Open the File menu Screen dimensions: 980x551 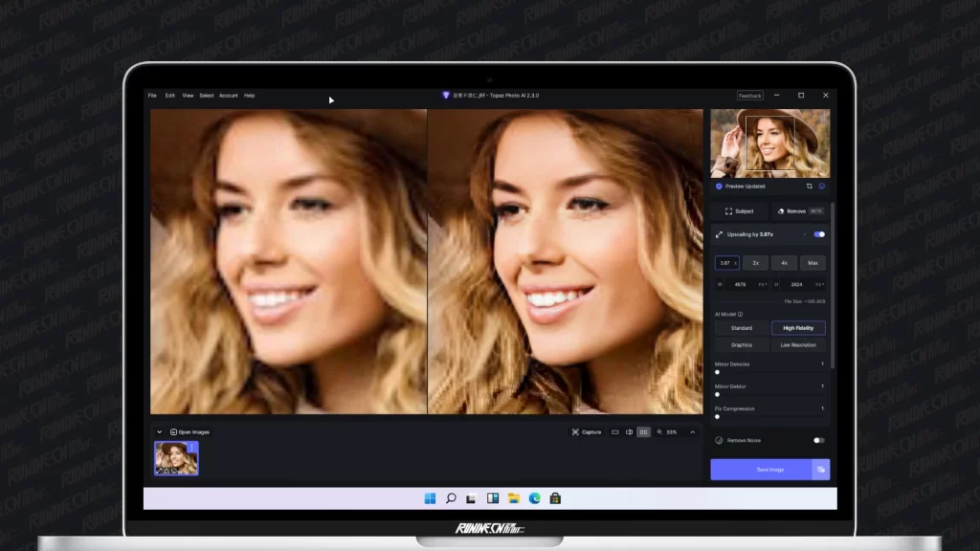152,96
